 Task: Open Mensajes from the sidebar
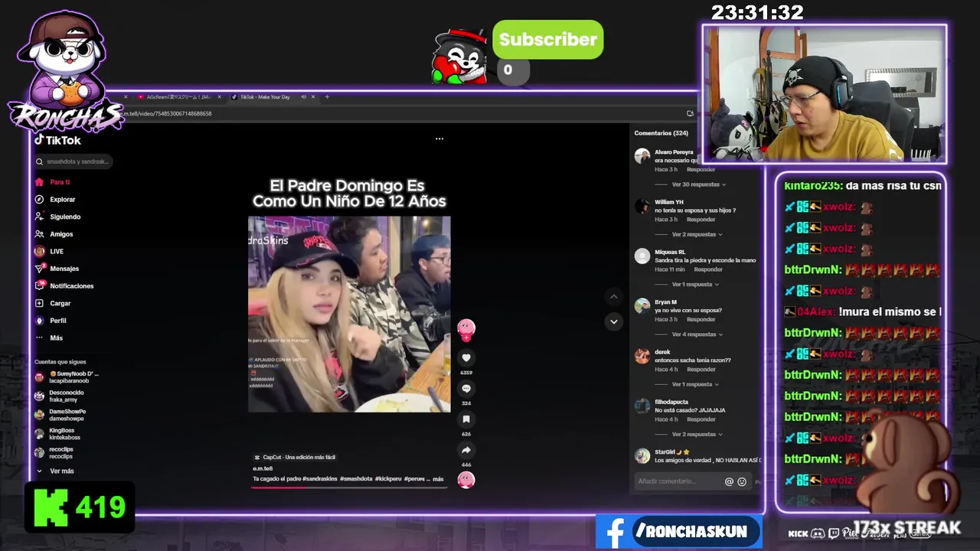[57, 269]
